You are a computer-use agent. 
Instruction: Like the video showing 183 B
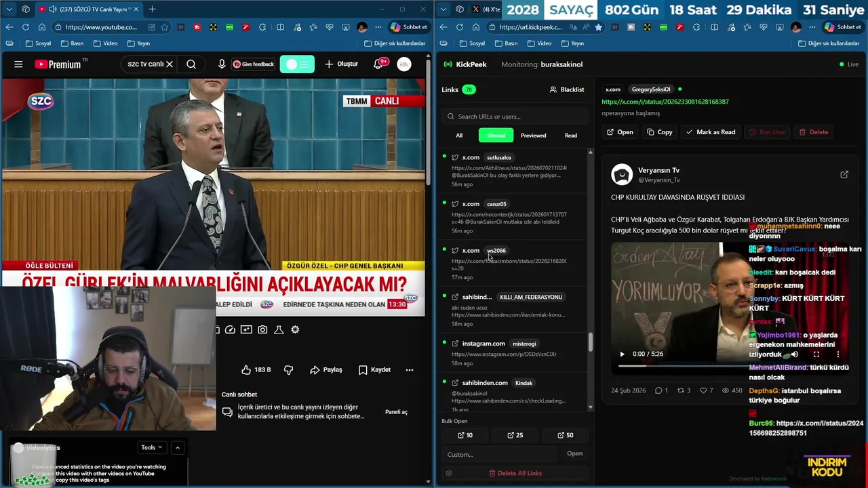point(256,370)
